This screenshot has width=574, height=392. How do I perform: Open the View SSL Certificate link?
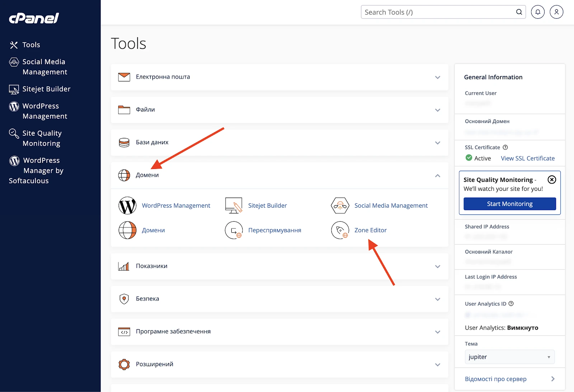coord(528,158)
